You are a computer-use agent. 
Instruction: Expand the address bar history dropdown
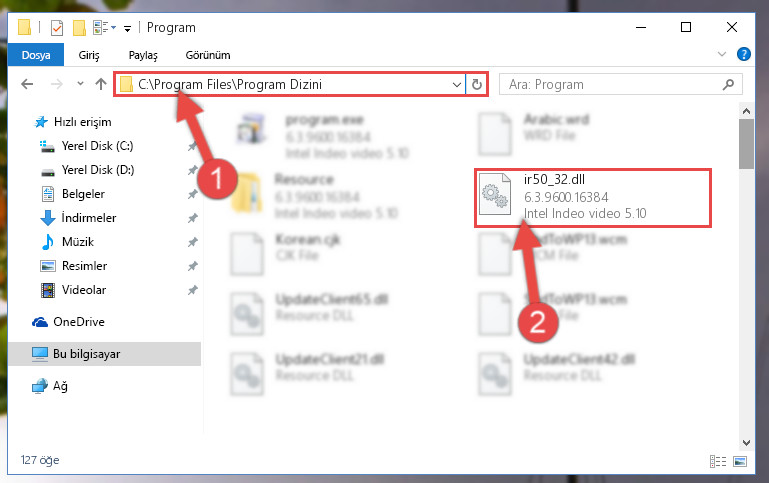coord(457,85)
